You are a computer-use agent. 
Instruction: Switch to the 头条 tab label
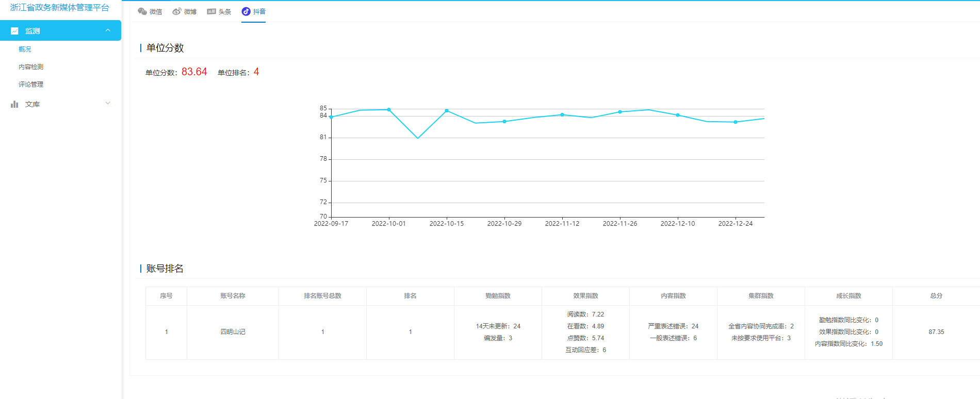pyautogui.click(x=225, y=12)
